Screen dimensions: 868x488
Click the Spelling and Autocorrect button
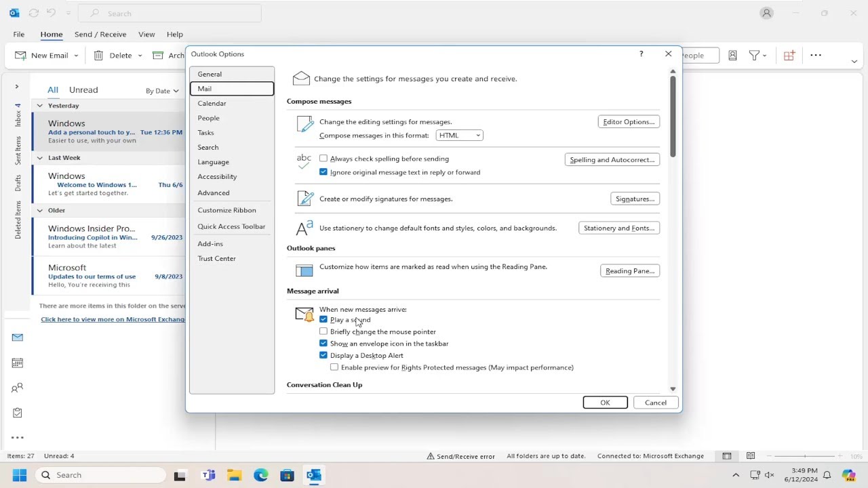click(612, 160)
